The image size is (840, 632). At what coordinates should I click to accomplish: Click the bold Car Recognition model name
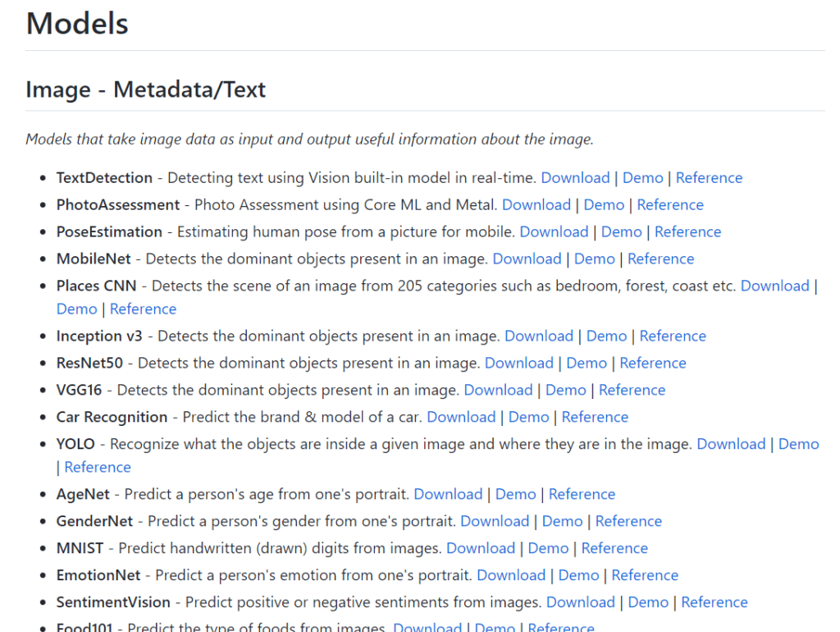tap(112, 417)
